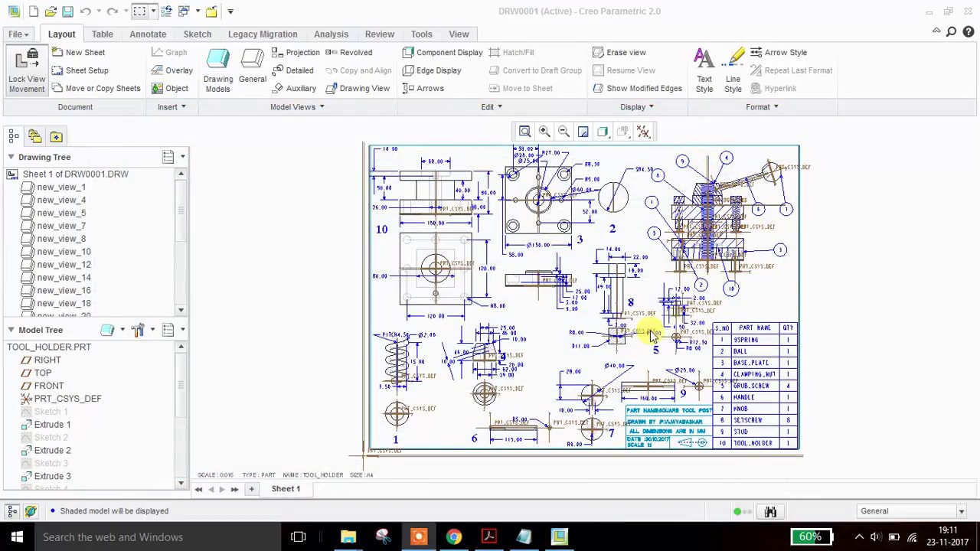This screenshot has width=980, height=551.
Task: Switch to the Folder Browser navigator tab
Action: 34,136
